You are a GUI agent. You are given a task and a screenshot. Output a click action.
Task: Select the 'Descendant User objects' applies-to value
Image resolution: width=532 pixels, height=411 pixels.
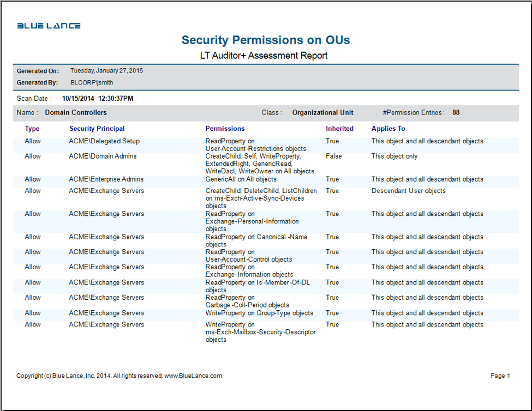[409, 191]
